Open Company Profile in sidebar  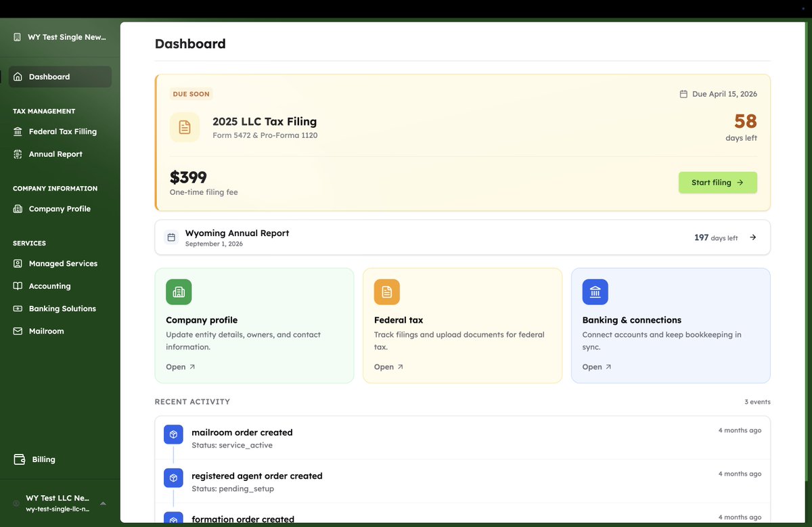[60, 209]
